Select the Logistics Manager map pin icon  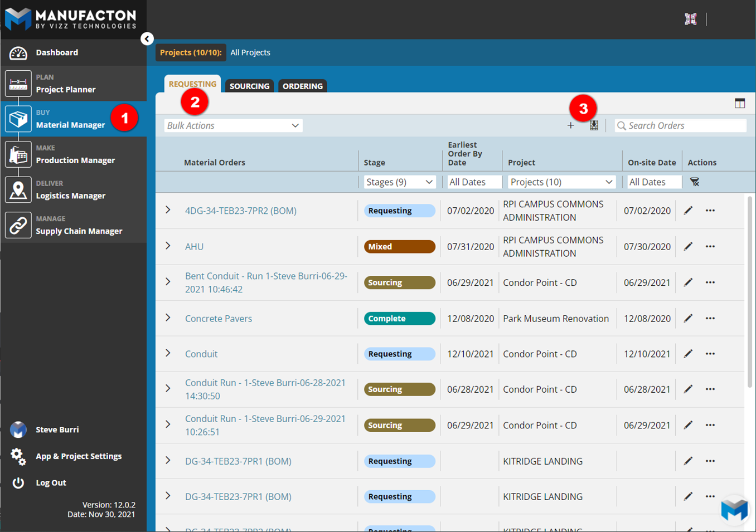[18, 190]
